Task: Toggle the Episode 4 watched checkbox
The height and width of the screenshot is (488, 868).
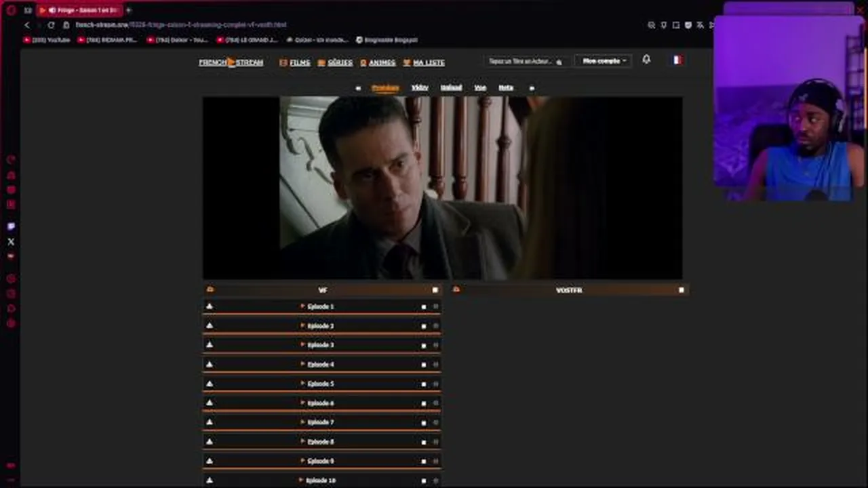Action: [424, 365]
